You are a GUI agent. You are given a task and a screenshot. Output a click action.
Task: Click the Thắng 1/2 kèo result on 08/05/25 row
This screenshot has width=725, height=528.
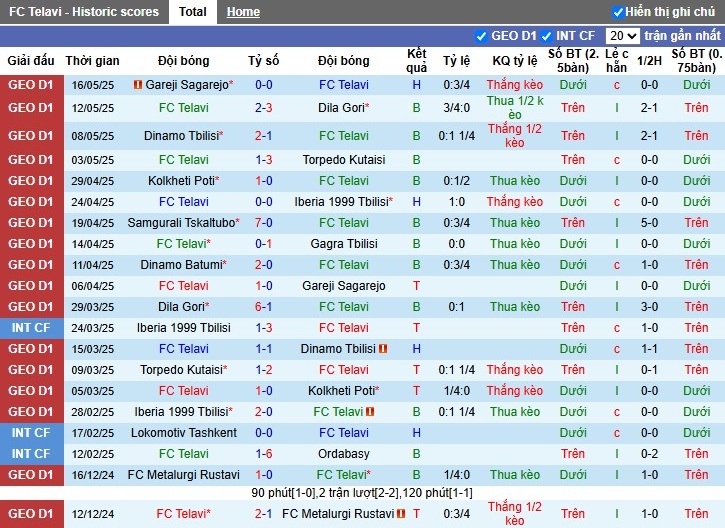tap(515, 135)
